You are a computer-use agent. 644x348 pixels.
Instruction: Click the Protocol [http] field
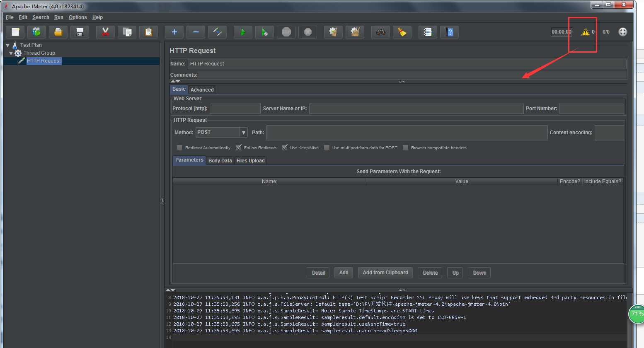235,109
